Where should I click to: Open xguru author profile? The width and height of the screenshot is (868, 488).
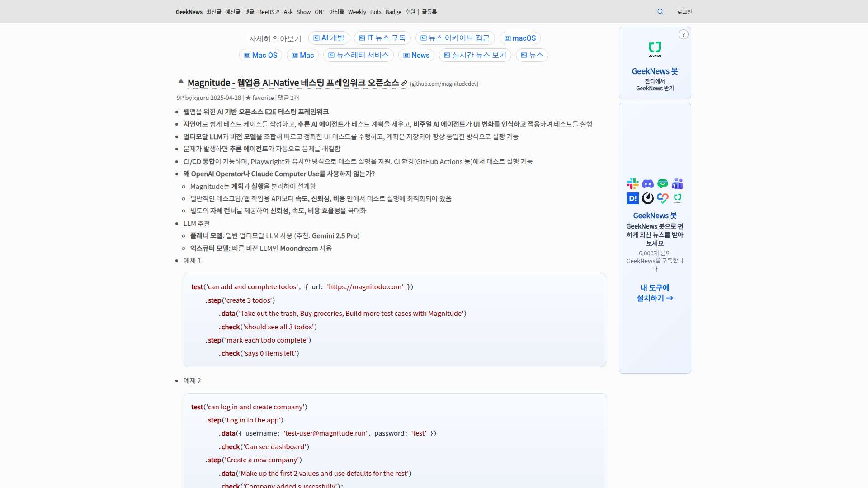(x=201, y=98)
